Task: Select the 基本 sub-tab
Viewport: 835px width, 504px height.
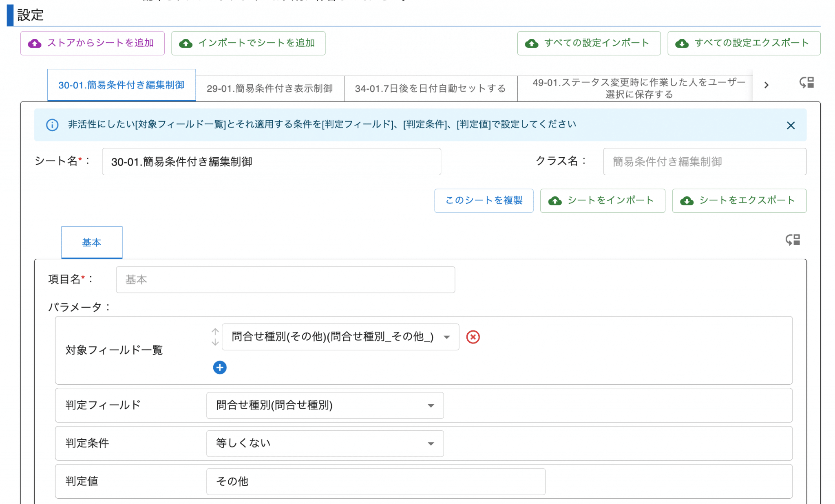Action: point(92,242)
